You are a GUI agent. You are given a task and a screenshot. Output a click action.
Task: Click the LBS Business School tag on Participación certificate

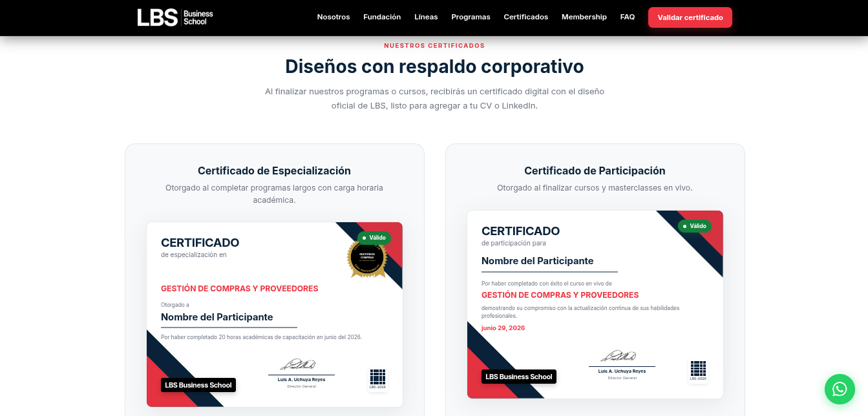[519, 377]
